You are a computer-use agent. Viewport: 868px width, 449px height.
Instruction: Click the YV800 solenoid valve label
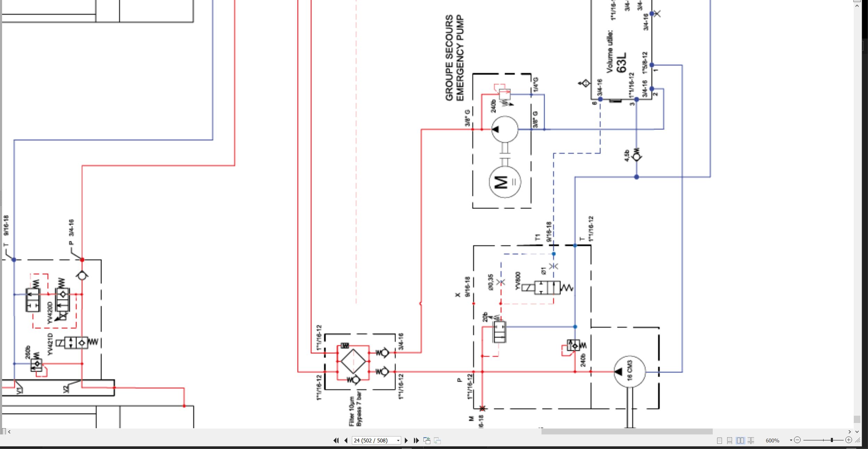coord(518,280)
